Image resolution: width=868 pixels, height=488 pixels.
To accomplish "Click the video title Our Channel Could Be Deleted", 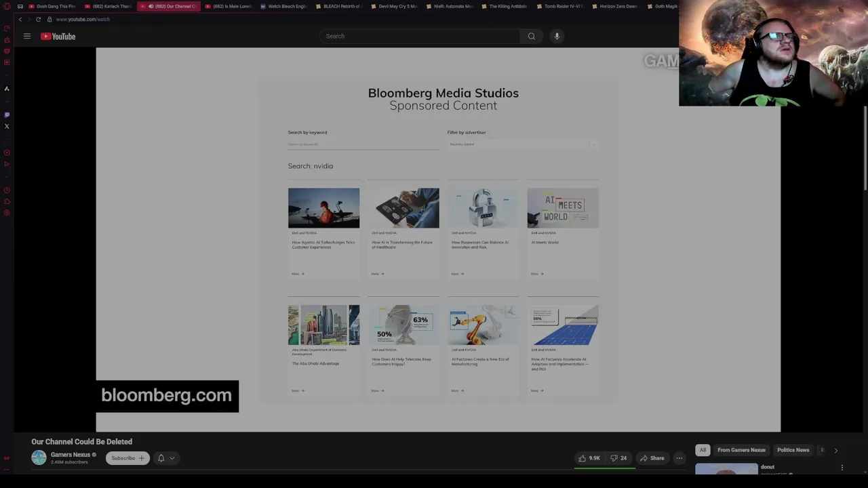I will (x=81, y=442).
